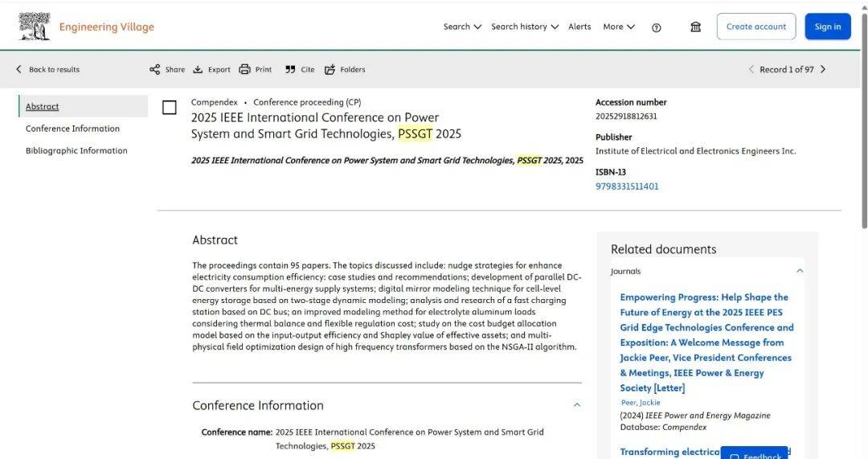Click the publisher name Institute of Electrical text
Image resolution: width=868 pixels, height=459 pixels.
(x=695, y=151)
